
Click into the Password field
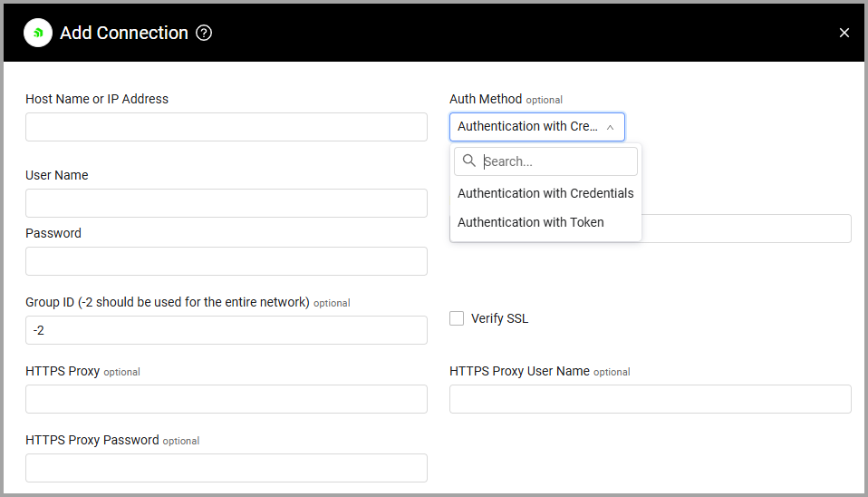227,261
